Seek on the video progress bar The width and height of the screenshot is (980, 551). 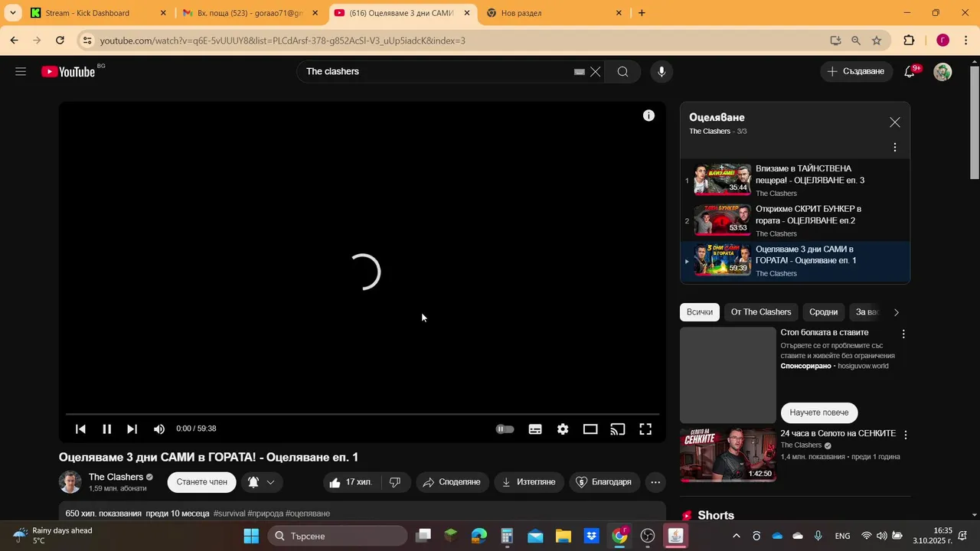(x=362, y=414)
